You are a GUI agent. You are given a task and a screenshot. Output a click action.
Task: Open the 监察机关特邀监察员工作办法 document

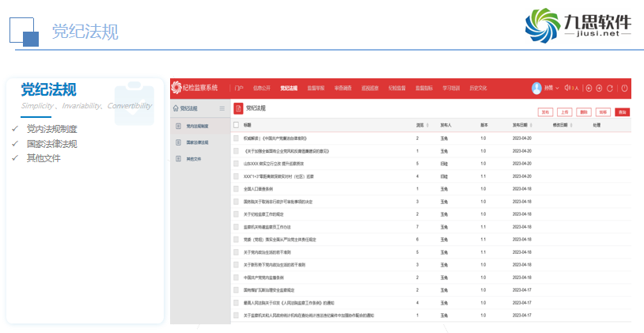pos(269,227)
